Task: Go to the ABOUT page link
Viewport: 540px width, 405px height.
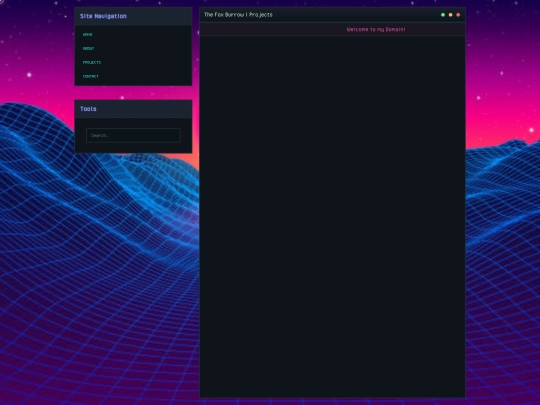Action: pos(89,49)
